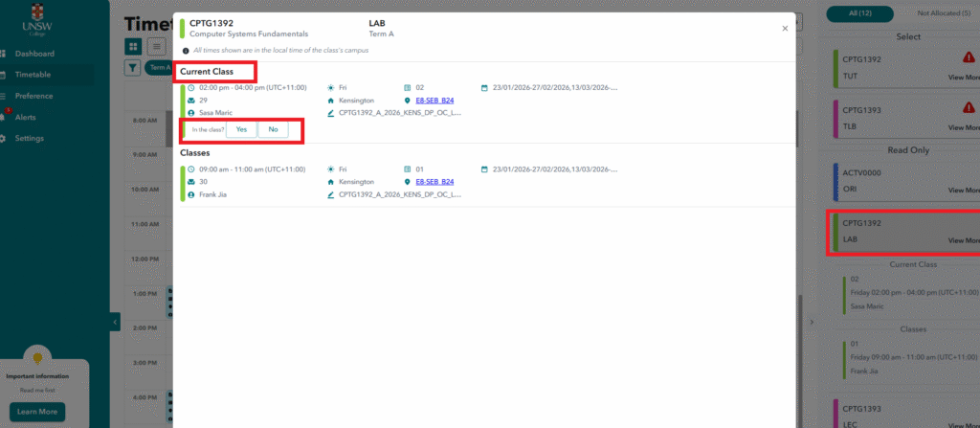
Task: Collapse the left sidebar with arrow
Action: click(115, 323)
